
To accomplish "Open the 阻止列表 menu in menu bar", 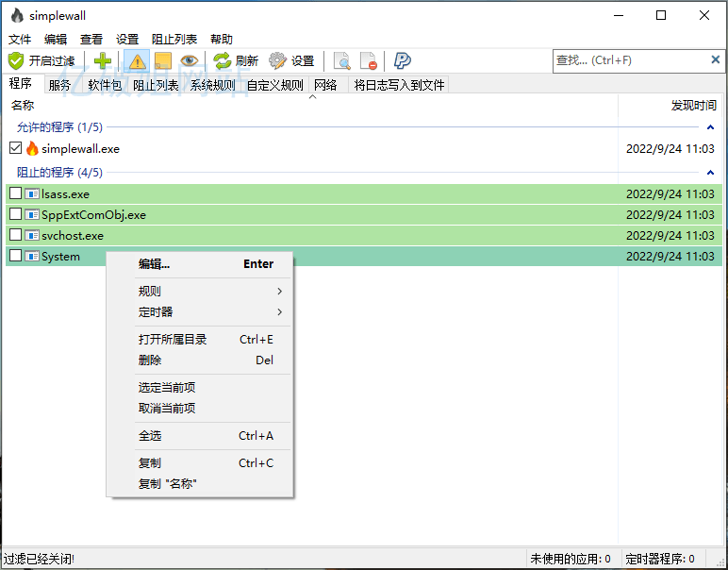I will click(x=174, y=40).
